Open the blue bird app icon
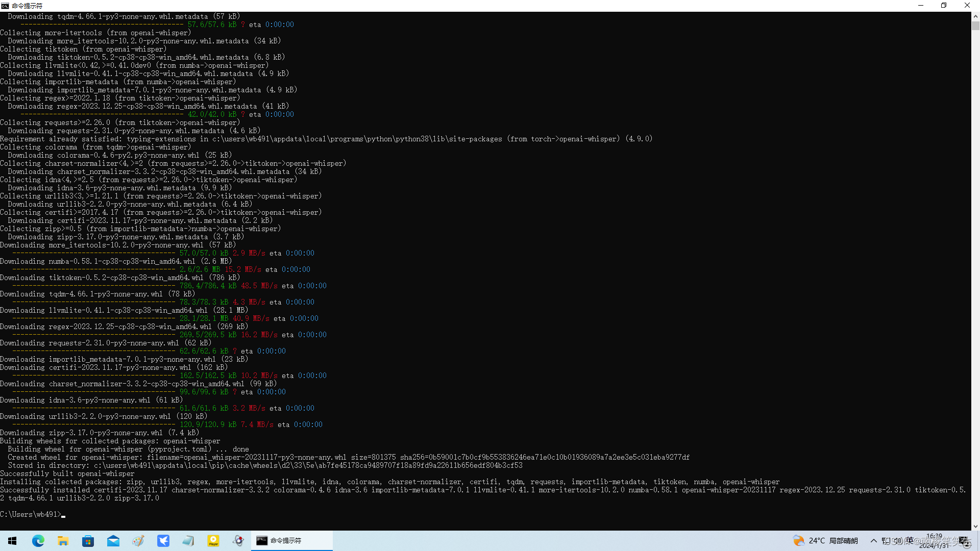This screenshot has height=551, width=980. point(163,541)
